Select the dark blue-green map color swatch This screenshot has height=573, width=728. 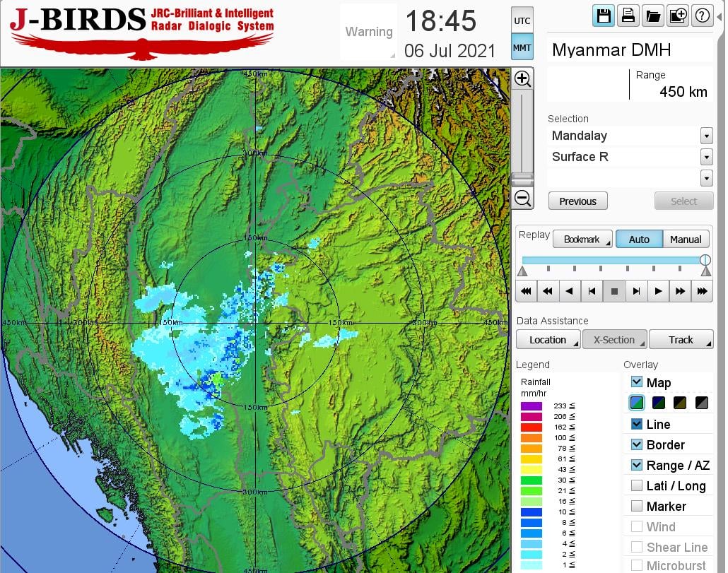659,403
